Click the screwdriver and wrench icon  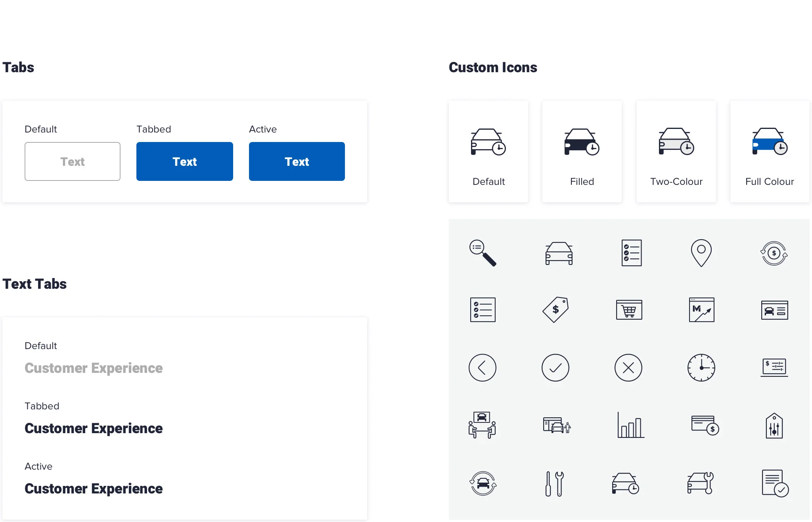[555, 484]
